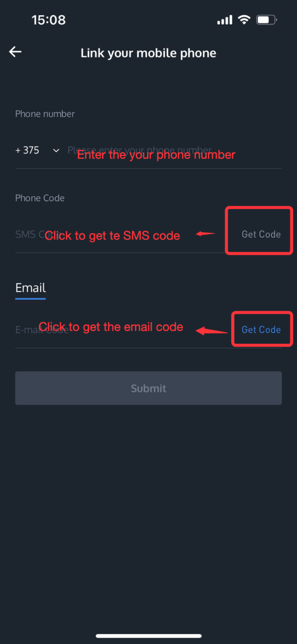Tap the 15:08 clock in status bar

click(49, 20)
